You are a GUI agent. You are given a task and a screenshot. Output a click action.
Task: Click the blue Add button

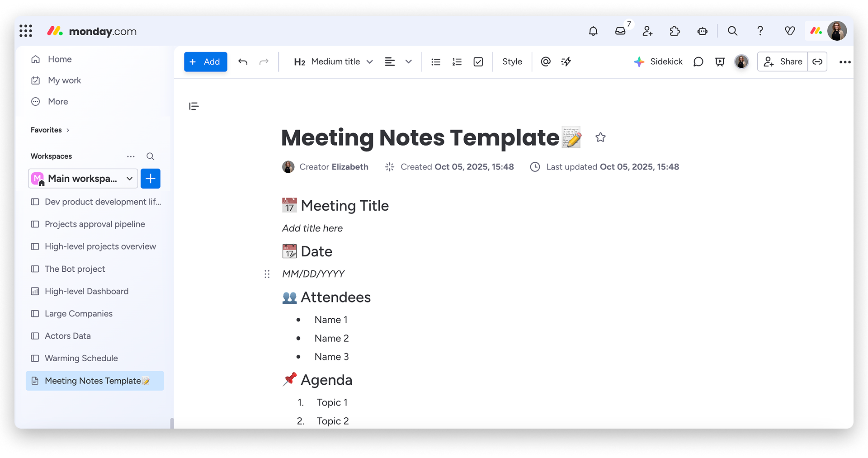click(205, 62)
